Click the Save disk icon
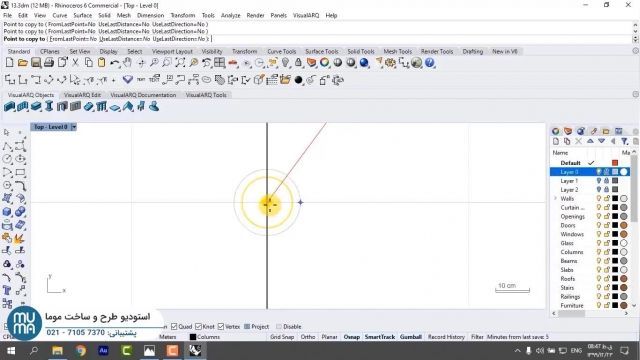Image resolution: width=640 pixels, height=360 pixels. (x=36, y=62)
